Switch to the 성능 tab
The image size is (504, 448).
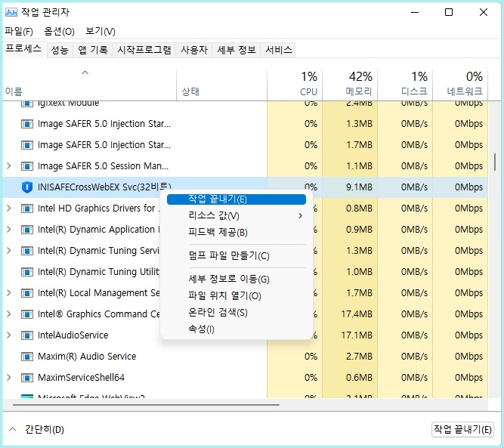pyautogui.click(x=60, y=50)
